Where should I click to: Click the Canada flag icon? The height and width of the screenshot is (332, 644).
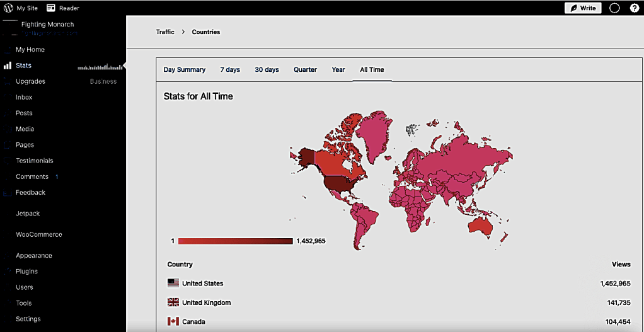pos(173,321)
